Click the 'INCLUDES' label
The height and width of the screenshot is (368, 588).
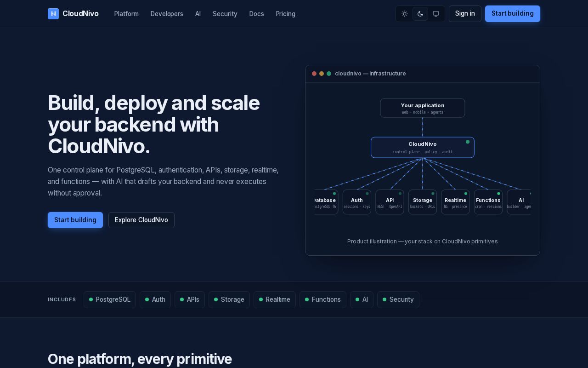62,299
